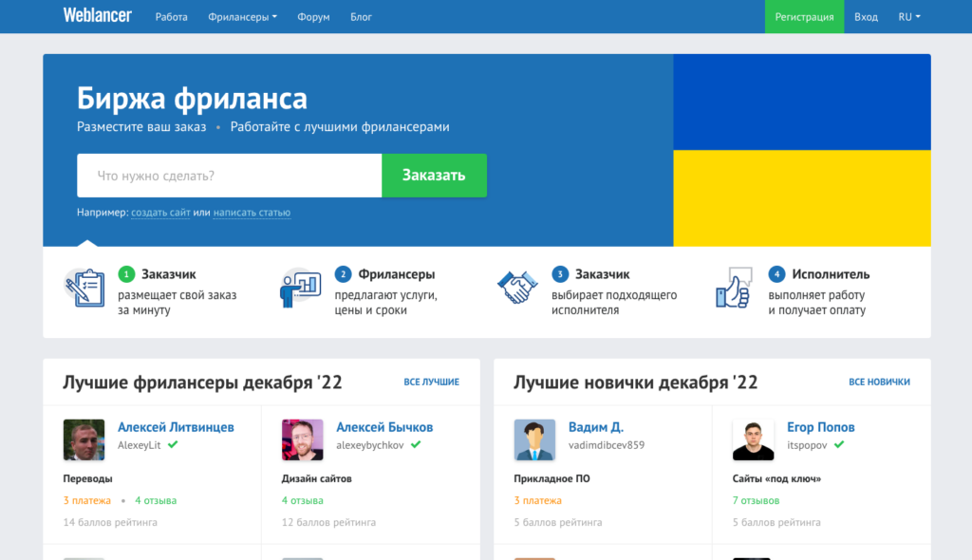Click the clipboard order icon
Image resolution: width=972 pixels, height=560 pixels.
84,288
